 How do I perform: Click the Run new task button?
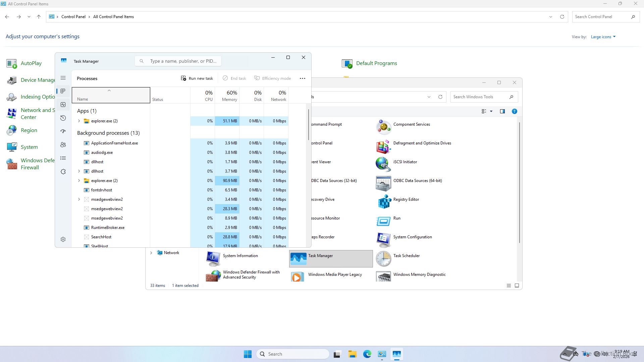point(197,78)
